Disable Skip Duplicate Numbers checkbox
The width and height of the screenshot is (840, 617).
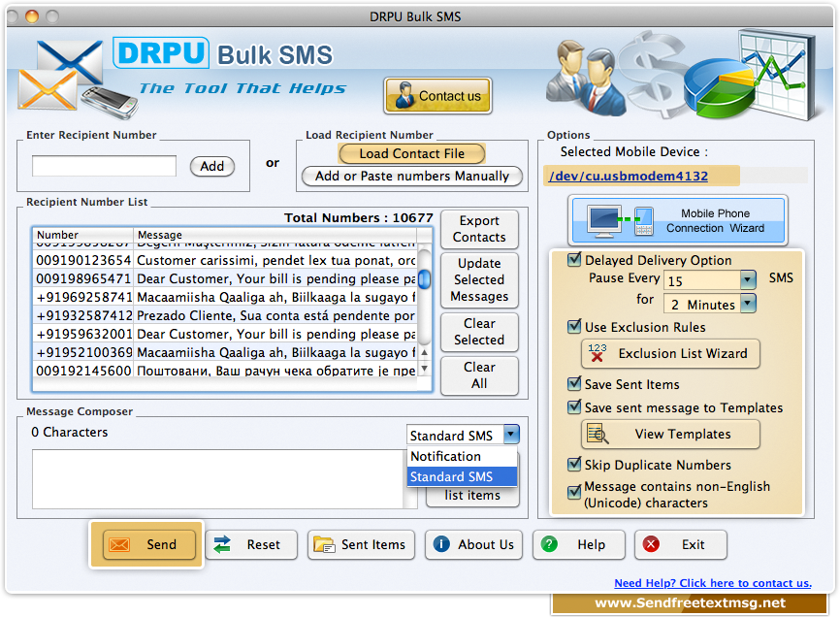pyautogui.click(x=574, y=464)
